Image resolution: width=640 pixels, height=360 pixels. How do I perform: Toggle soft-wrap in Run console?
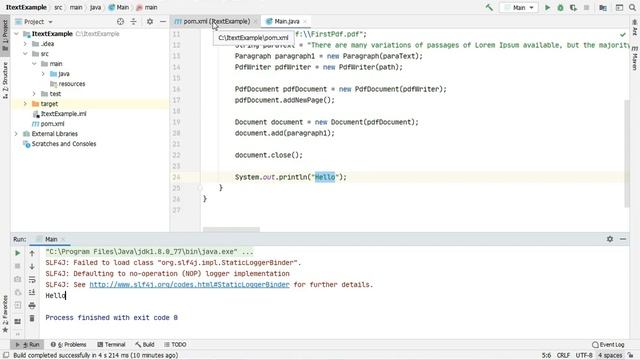(32, 280)
